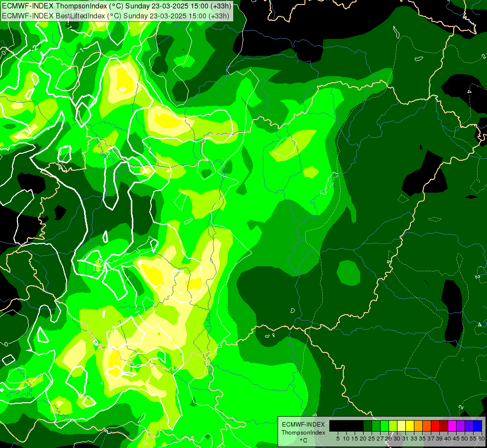The image size is (487, 448).
Task: Click legend tick label '35'
Action: (x=423, y=439)
